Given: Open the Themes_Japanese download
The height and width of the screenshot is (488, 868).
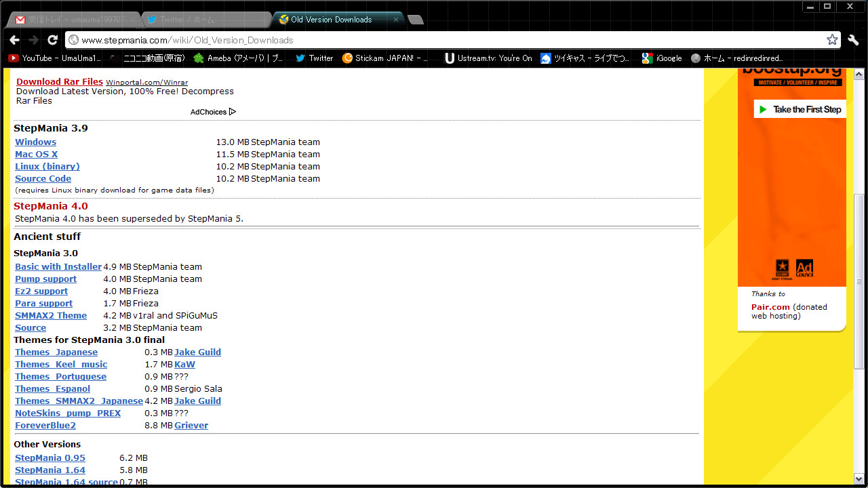Looking at the screenshot, I should [x=56, y=352].
